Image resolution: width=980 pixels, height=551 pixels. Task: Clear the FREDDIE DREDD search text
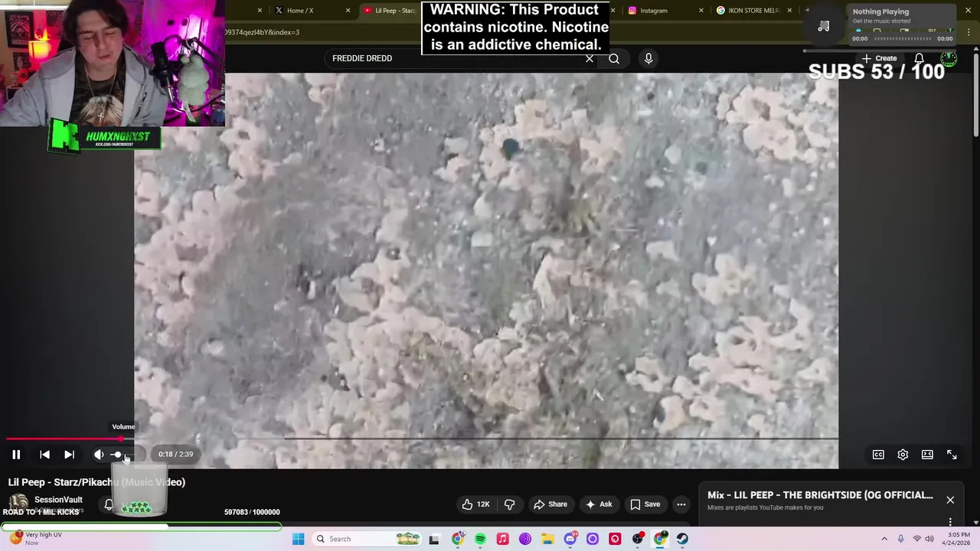click(x=590, y=58)
